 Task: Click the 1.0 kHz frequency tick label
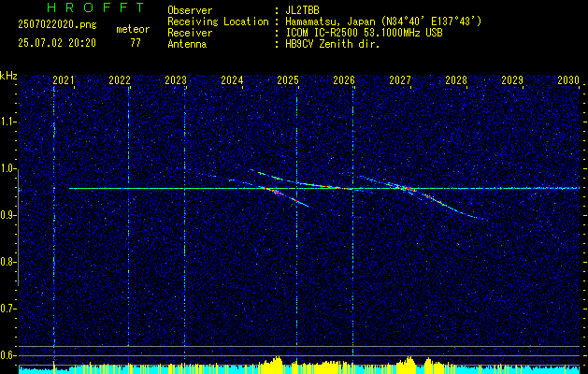pos(7,169)
